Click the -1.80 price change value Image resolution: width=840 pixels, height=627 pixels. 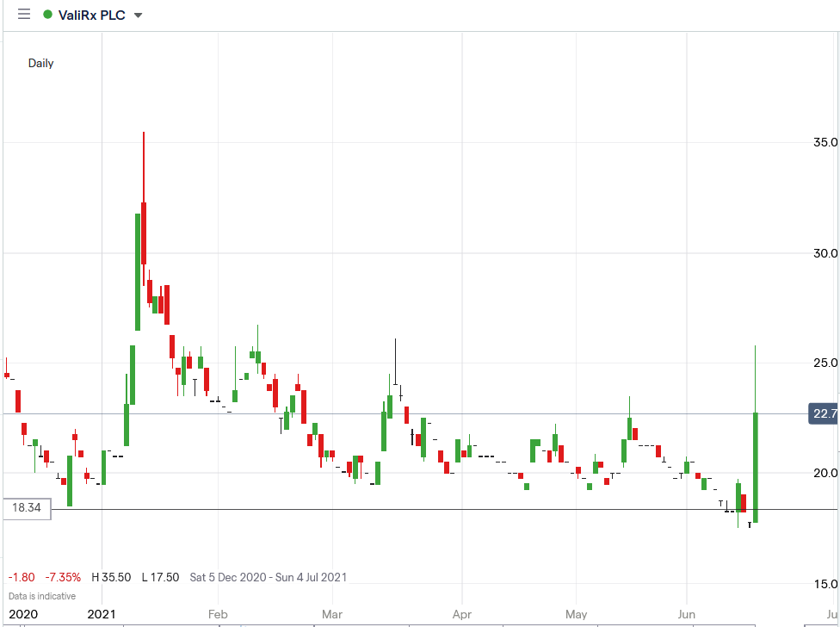[x=22, y=577]
